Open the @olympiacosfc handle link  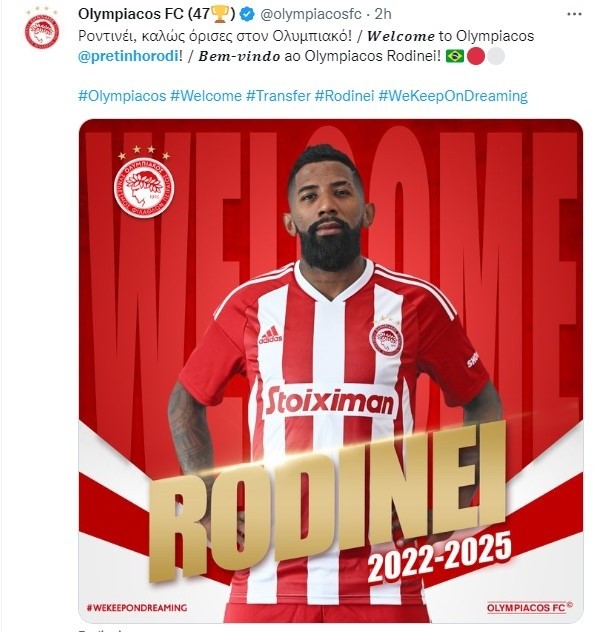(311, 14)
